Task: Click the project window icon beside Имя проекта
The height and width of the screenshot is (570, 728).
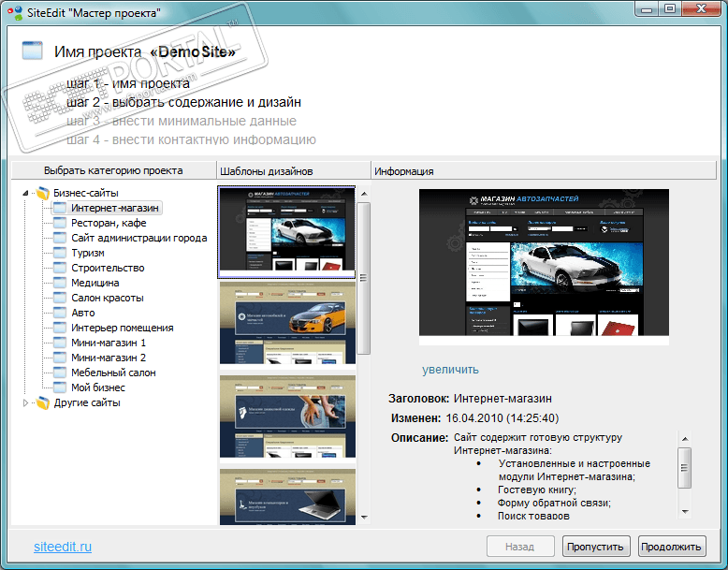Action: click(33, 51)
